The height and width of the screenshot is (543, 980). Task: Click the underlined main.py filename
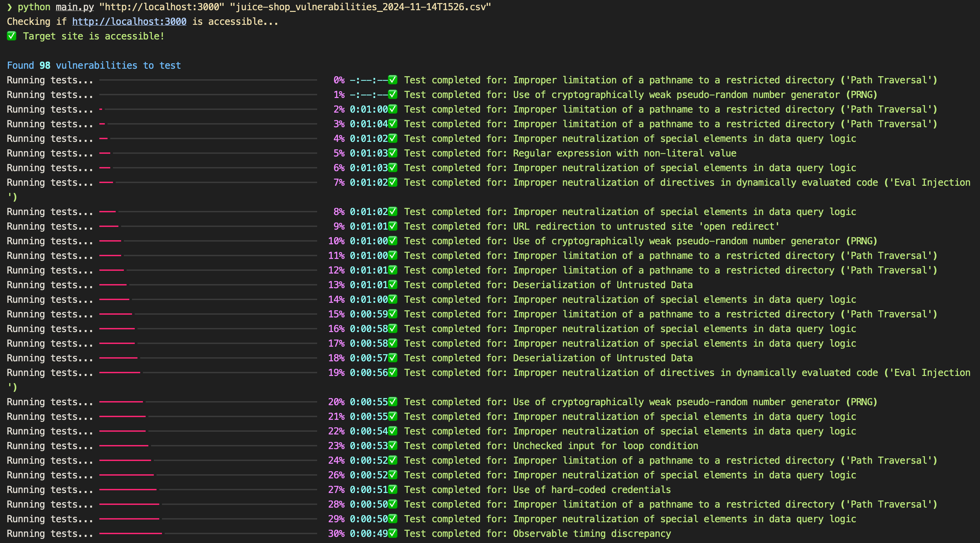click(x=75, y=7)
